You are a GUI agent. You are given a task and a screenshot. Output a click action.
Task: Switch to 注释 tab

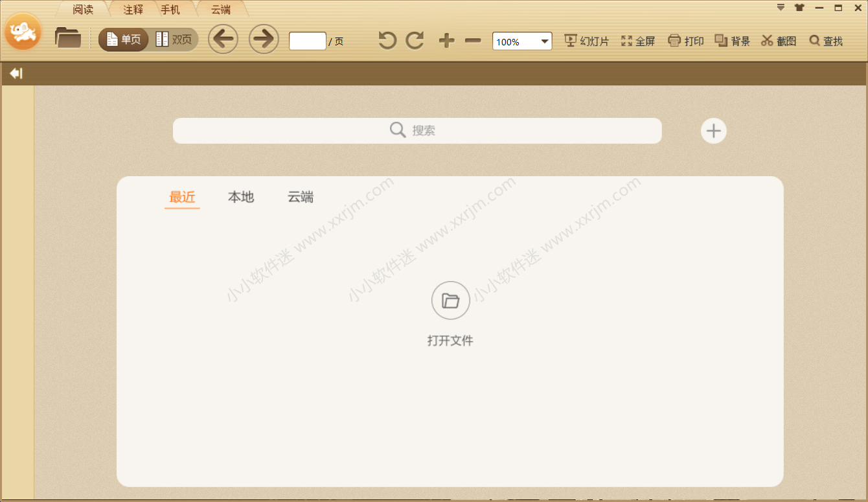pyautogui.click(x=133, y=10)
